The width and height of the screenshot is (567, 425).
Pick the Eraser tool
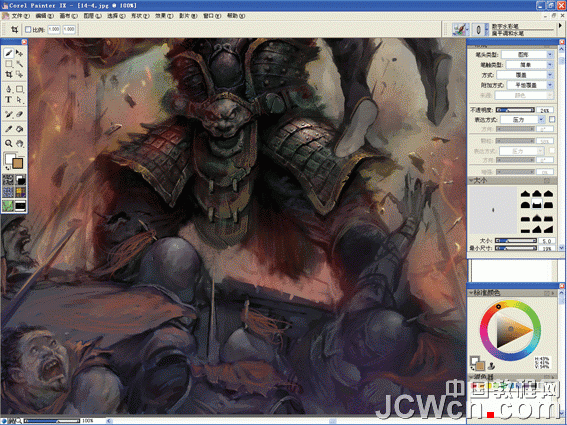tap(20, 114)
